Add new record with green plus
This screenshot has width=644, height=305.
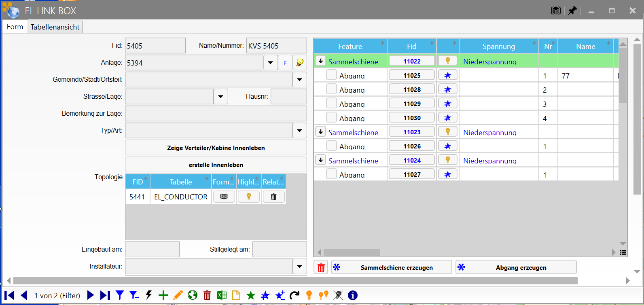click(x=163, y=295)
